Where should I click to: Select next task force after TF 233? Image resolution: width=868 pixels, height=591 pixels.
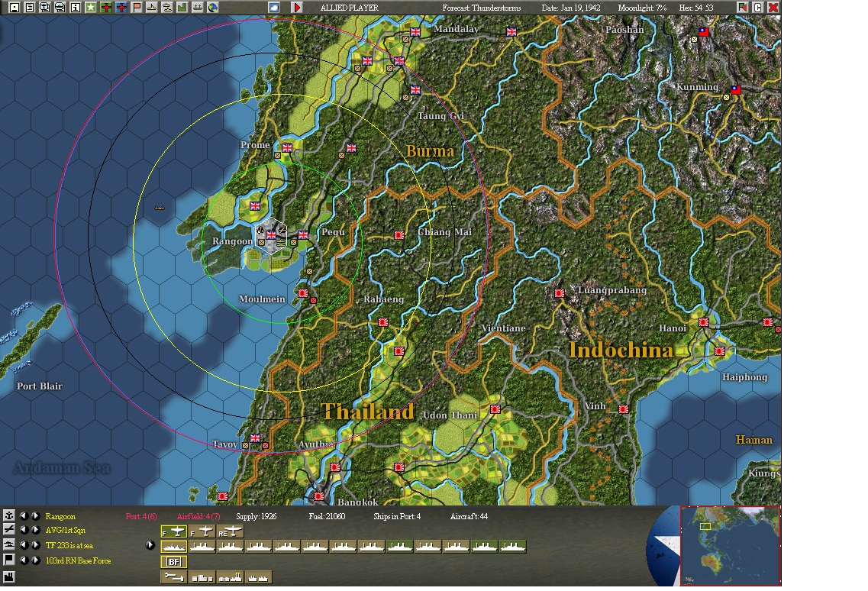pos(35,545)
